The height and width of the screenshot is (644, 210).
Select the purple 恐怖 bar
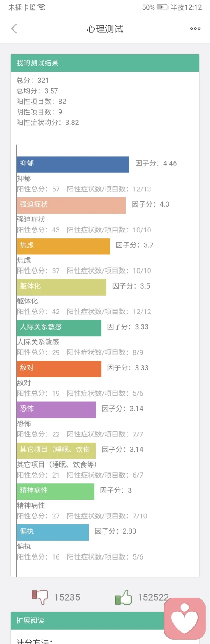[56, 410]
